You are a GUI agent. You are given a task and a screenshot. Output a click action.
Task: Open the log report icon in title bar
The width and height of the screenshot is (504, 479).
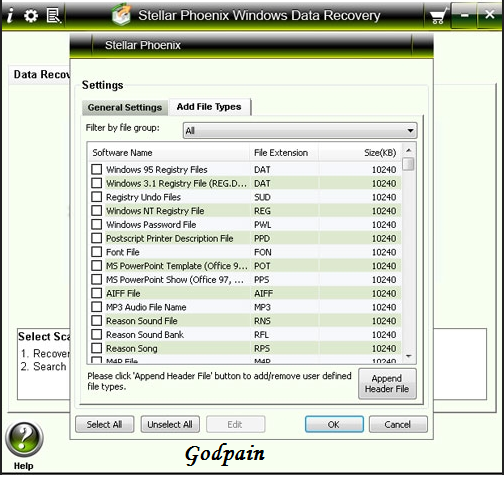point(53,16)
